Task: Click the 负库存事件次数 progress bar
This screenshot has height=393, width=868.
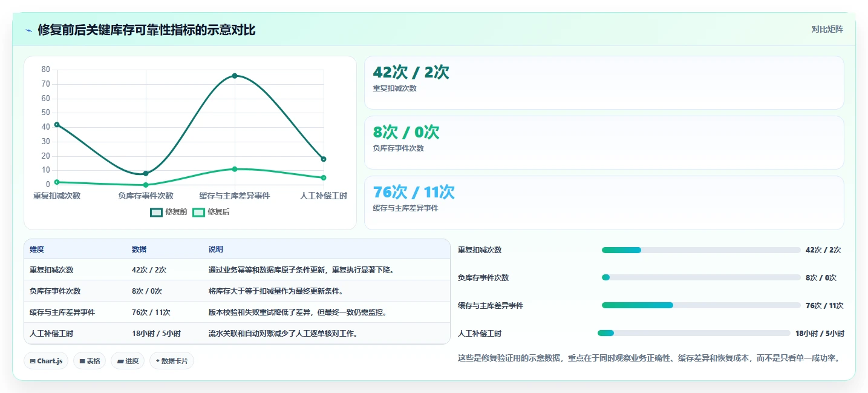Action: pos(701,277)
